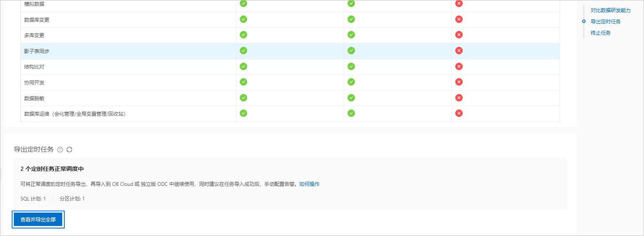This screenshot has width=644, height=236.
Task: Click the 2 个定时任务正常调度中 status text
Action: coord(52,169)
